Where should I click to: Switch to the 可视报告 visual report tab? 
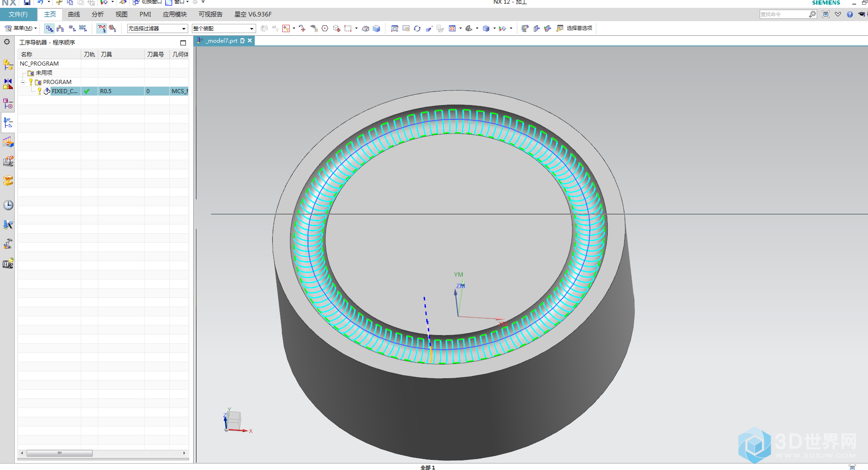coord(211,14)
